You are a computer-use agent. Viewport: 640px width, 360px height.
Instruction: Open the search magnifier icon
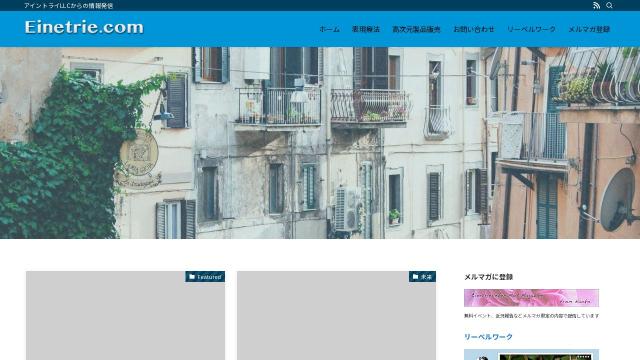tap(609, 5)
